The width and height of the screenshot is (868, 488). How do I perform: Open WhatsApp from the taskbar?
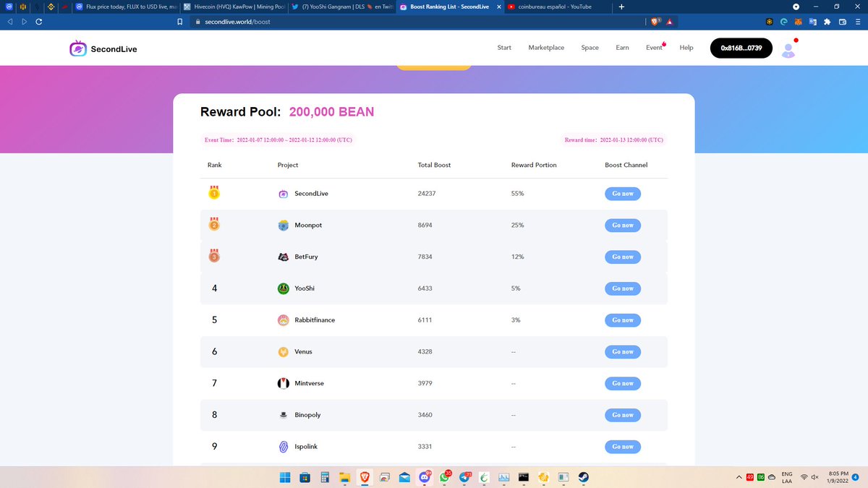(x=444, y=477)
